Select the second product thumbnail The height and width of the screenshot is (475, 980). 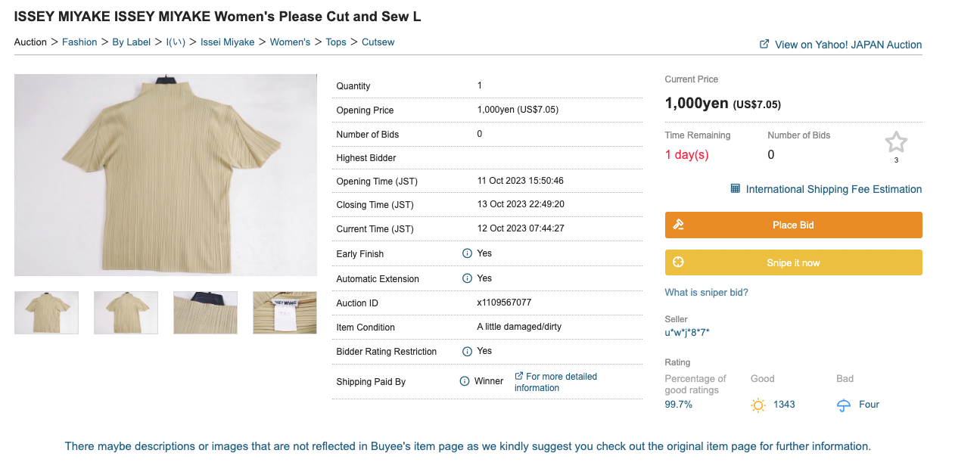click(x=126, y=312)
